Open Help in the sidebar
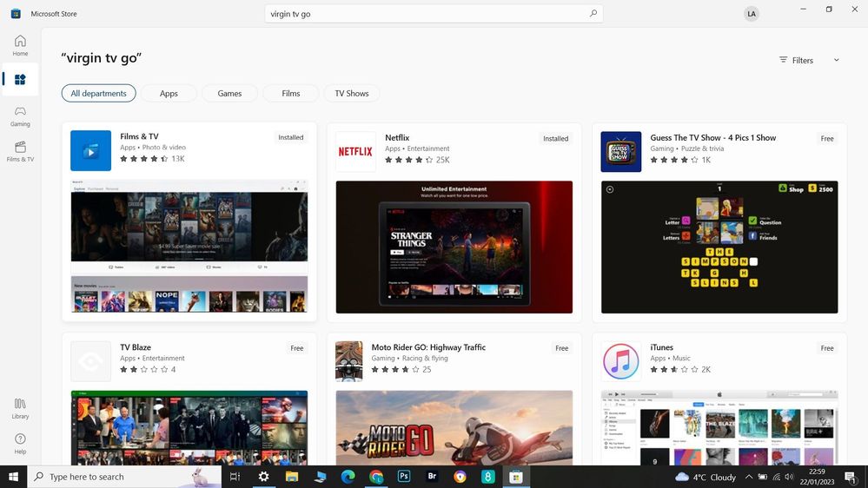Viewport: 868px width, 488px height. point(20,444)
